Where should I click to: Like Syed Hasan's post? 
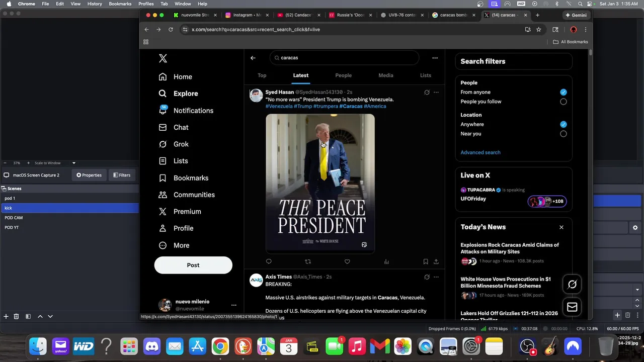(347, 261)
